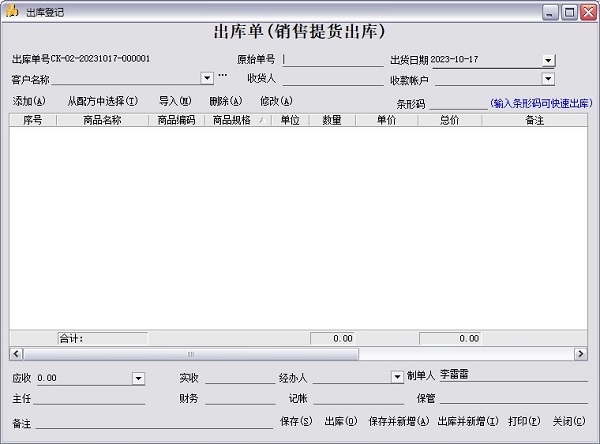Click the 收货人 input field

pyautogui.click(x=333, y=79)
